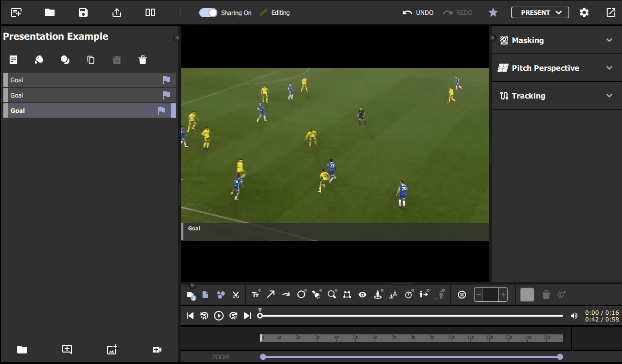The height and width of the screenshot is (364, 622).
Task: Collapse the right panel with the small arrow
Action: 493,37
